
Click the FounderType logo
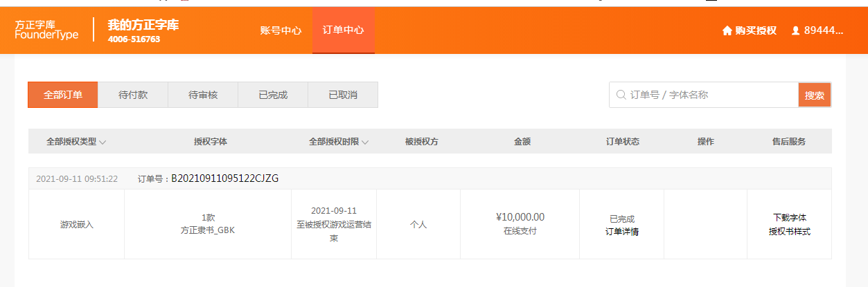tap(46, 30)
